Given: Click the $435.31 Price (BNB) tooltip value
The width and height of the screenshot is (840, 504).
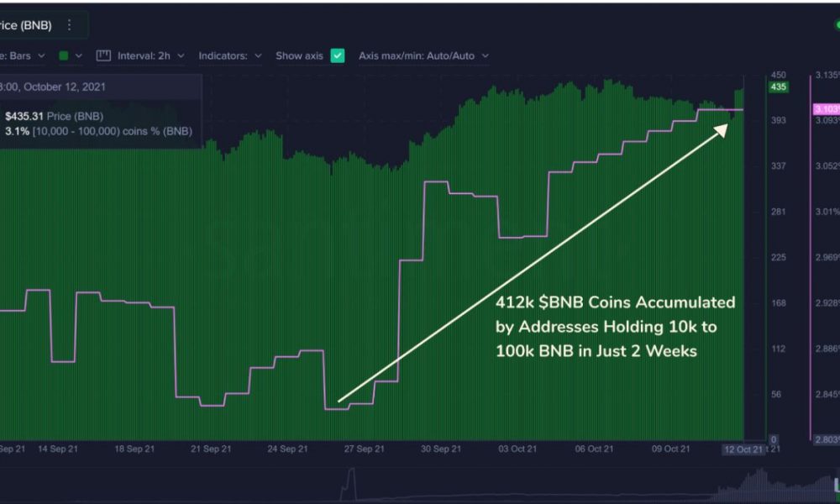Looking at the screenshot, I should coord(54,116).
